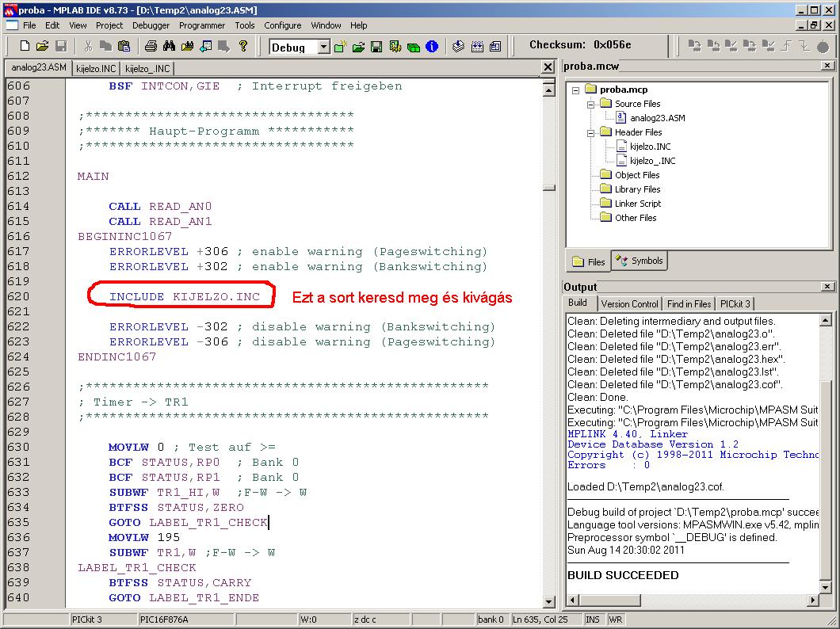This screenshot has height=629, width=840.
Task: Click the Paste clipboard icon
Action: pos(124,46)
